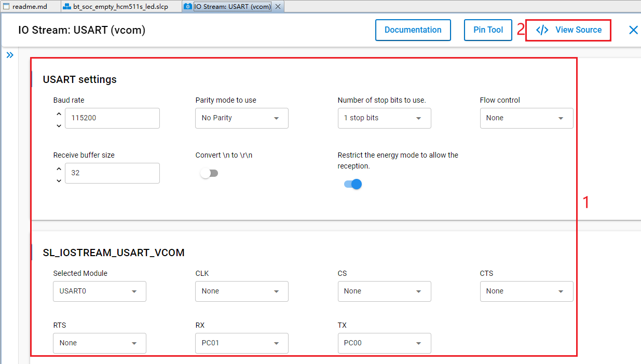Open Selected Module USART0 dropdown
641x364 pixels.
pyautogui.click(x=99, y=291)
